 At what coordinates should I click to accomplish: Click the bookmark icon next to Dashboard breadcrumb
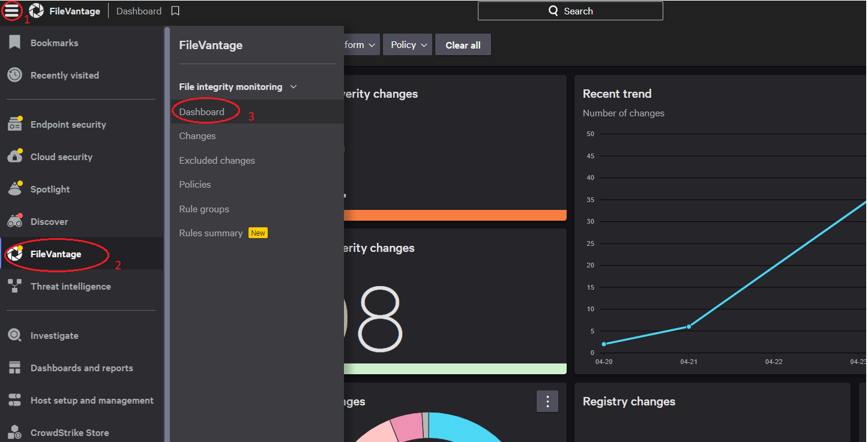click(175, 11)
